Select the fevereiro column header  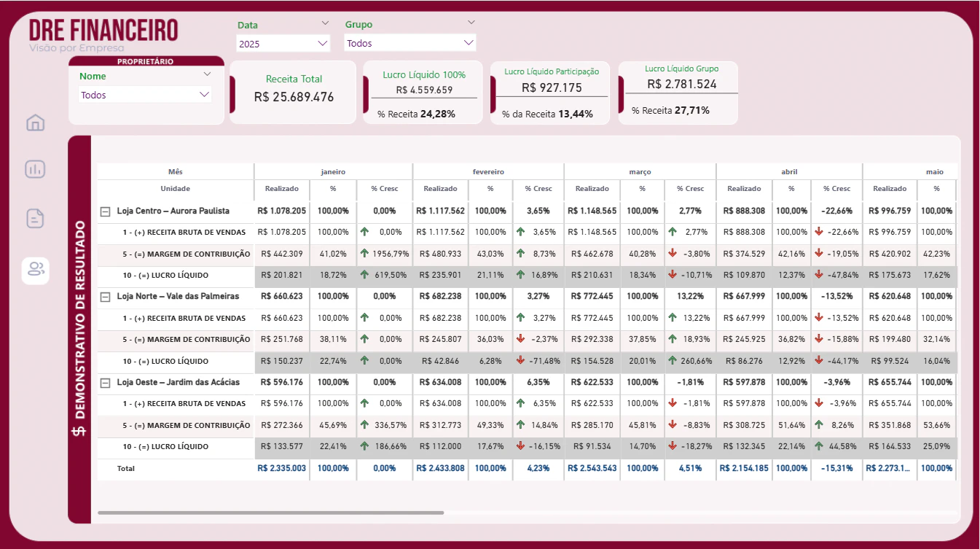pyautogui.click(x=488, y=172)
